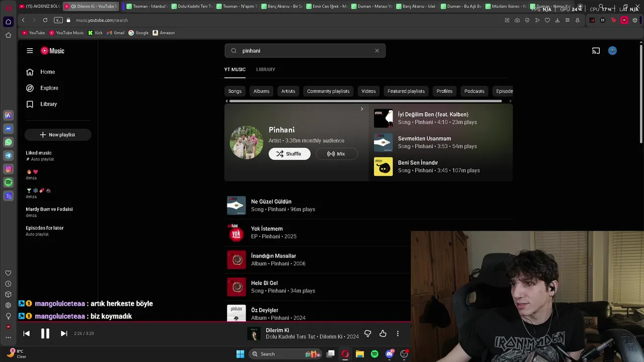Switch to the AKDENİZ BÖLG YouTube tab

click(39, 7)
